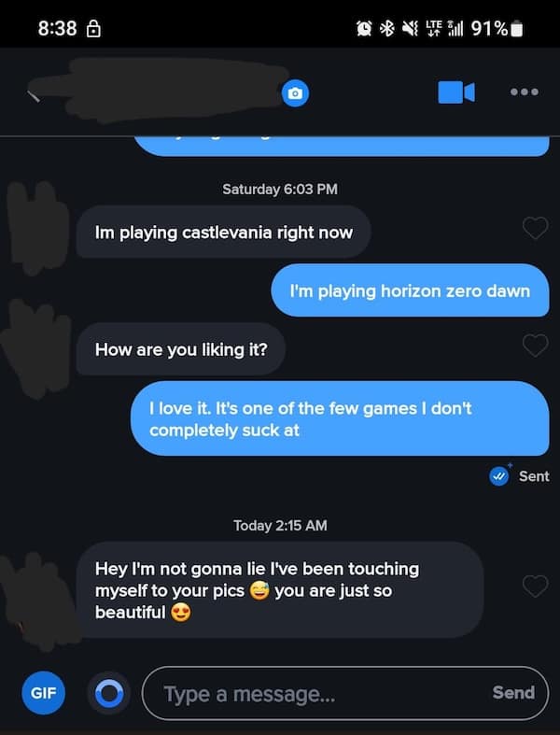The width and height of the screenshot is (560, 735).
Task: Like the "Im playing castlevania right now" message
Action: 535,228
